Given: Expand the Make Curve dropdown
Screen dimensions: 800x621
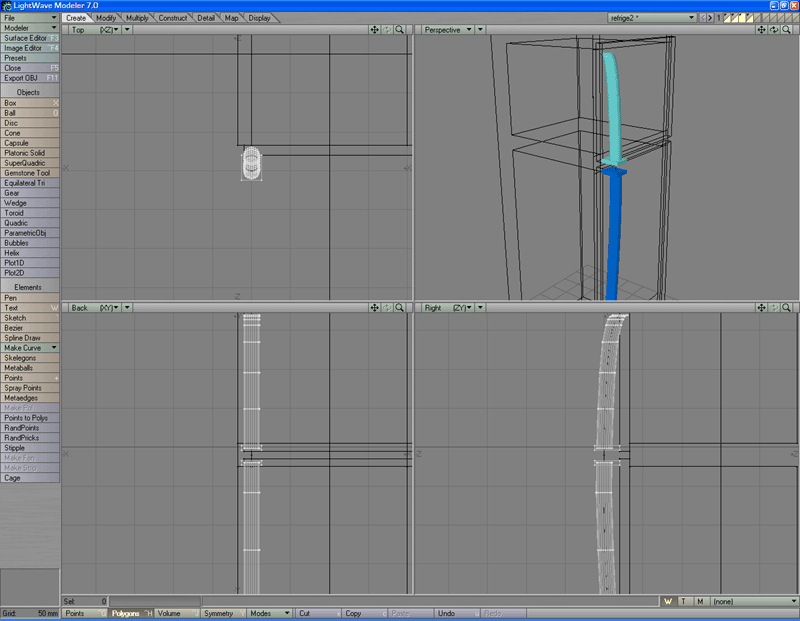Looking at the screenshot, I should click(30, 348).
